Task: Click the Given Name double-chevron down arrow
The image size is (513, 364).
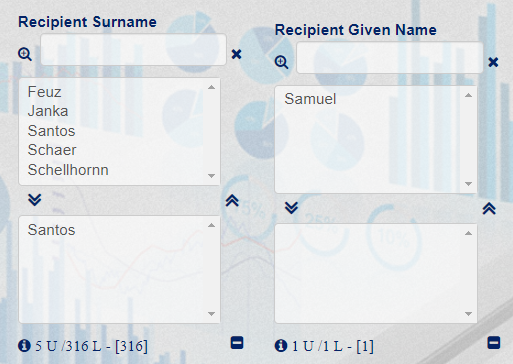Action: (x=292, y=208)
